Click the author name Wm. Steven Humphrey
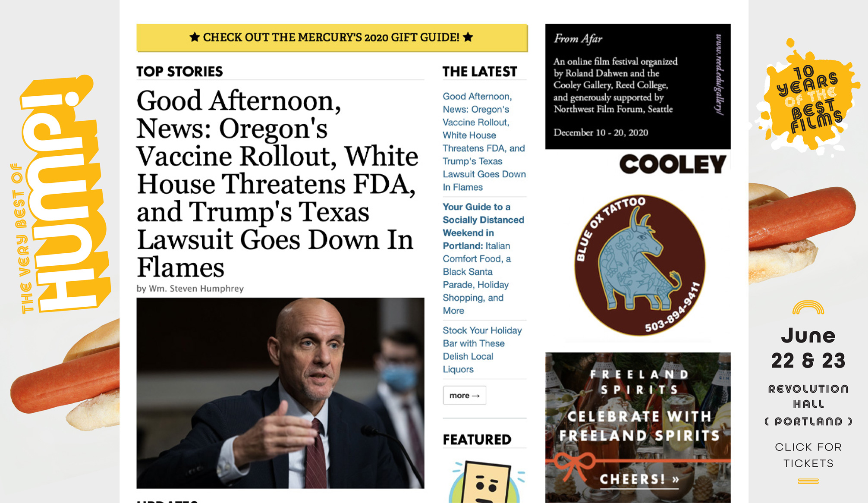This screenshot has width=868, height=503. click(196, 289)
